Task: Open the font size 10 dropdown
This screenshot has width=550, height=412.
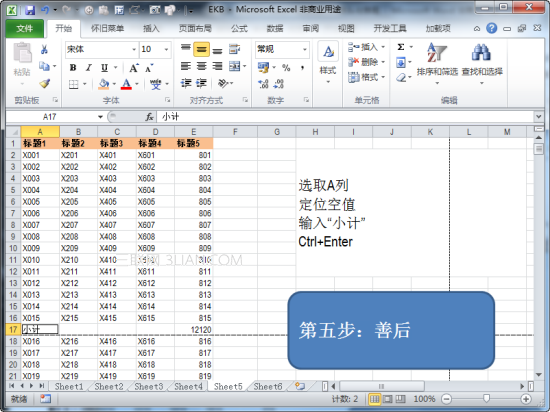Action: coord(166,49)
